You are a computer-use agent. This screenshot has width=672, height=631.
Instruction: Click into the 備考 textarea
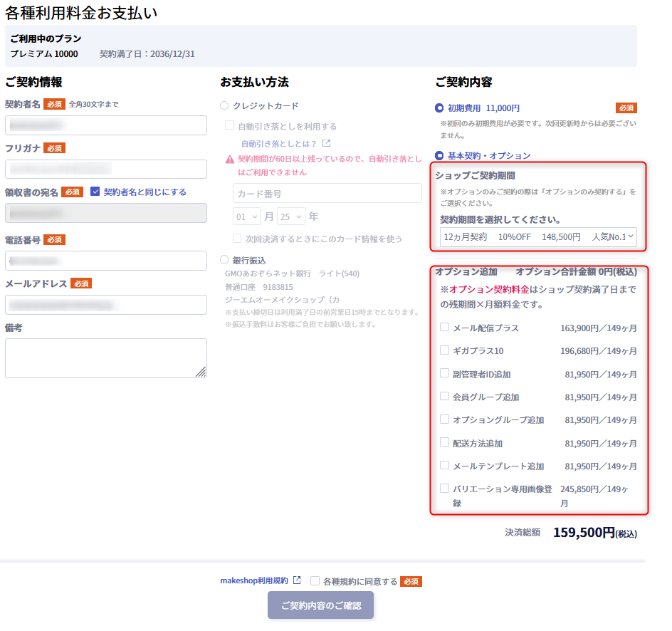pos(105,358)
